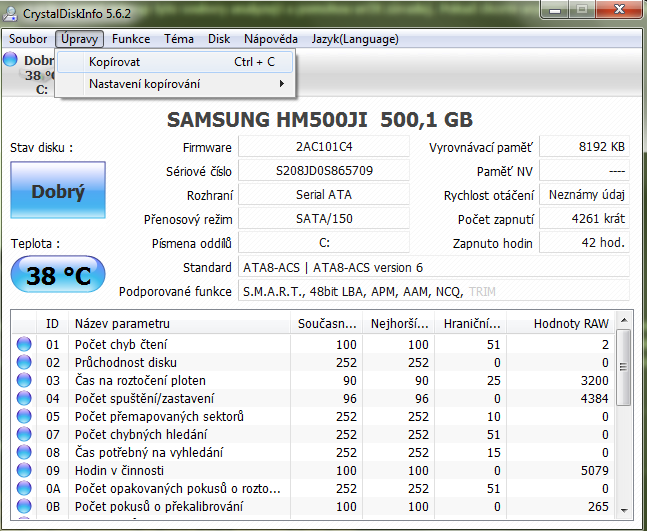647x531 pixels.
Task: Open the Jazyk(Language) menu
Action: (x=355, y=39)
